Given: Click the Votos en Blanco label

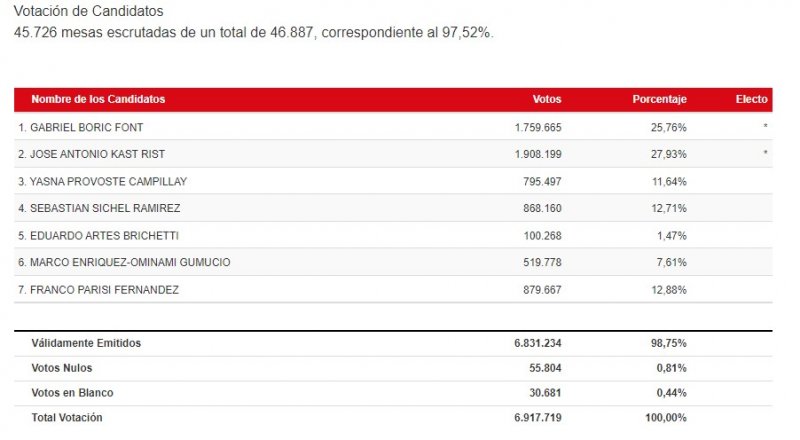Looking at the screenshot, I should (x=70, y=392).
